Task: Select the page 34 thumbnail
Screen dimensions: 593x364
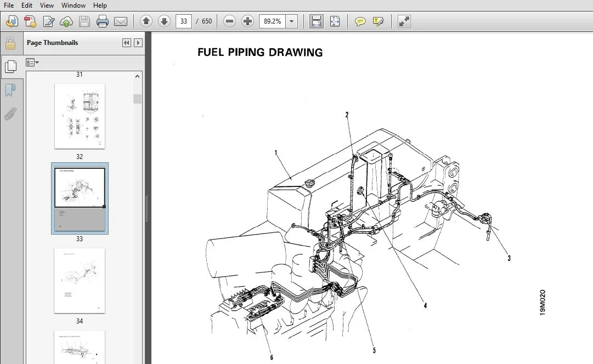Action: point(80,281)
